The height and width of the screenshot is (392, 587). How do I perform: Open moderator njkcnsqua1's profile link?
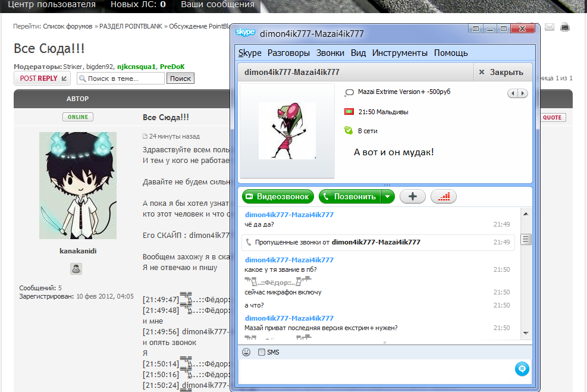(x=136, y=67)
